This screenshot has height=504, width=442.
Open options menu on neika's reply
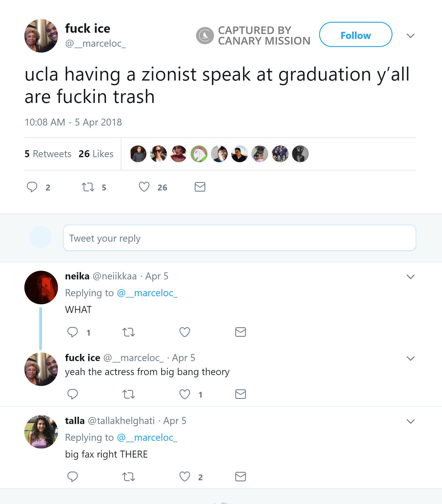coord(411,277)
